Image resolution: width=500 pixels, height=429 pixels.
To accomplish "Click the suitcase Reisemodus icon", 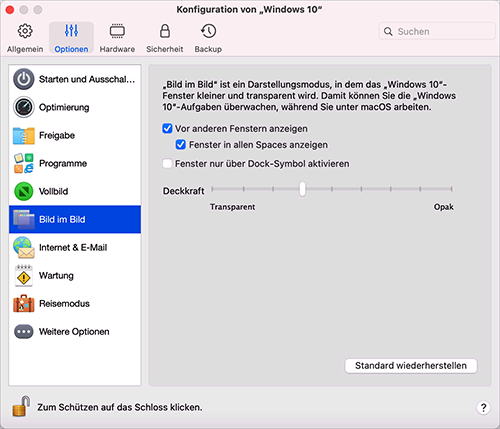I will 24,303.
